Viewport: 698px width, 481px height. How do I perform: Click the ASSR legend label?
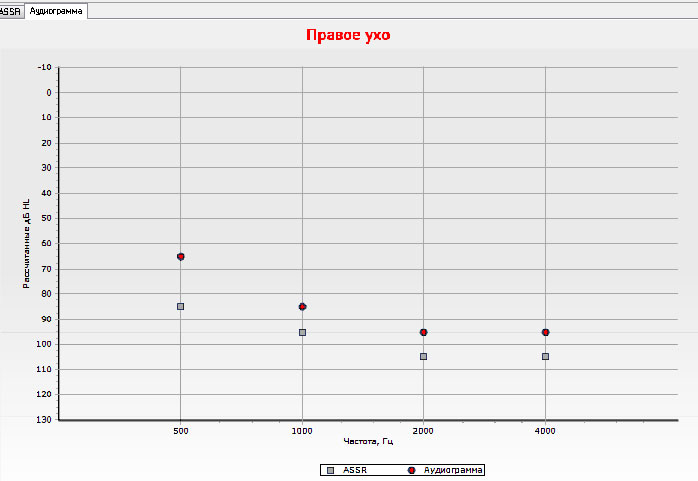pos(355,469)
